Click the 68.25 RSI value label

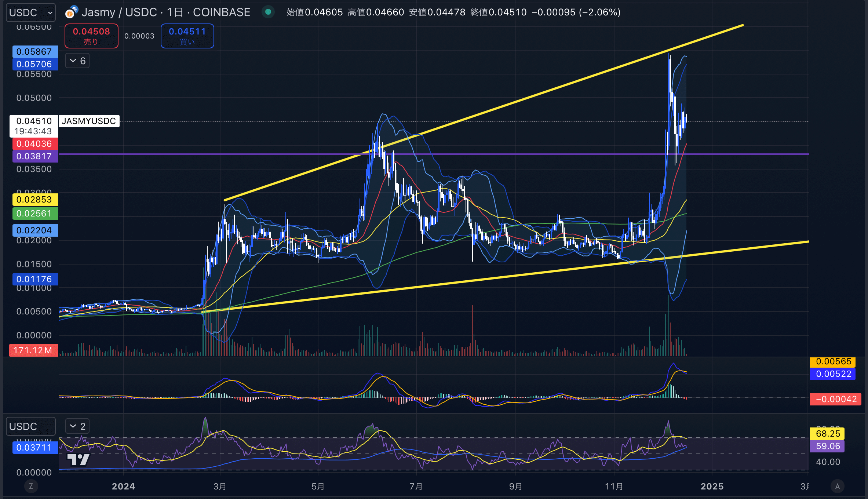tap(827, 434)
